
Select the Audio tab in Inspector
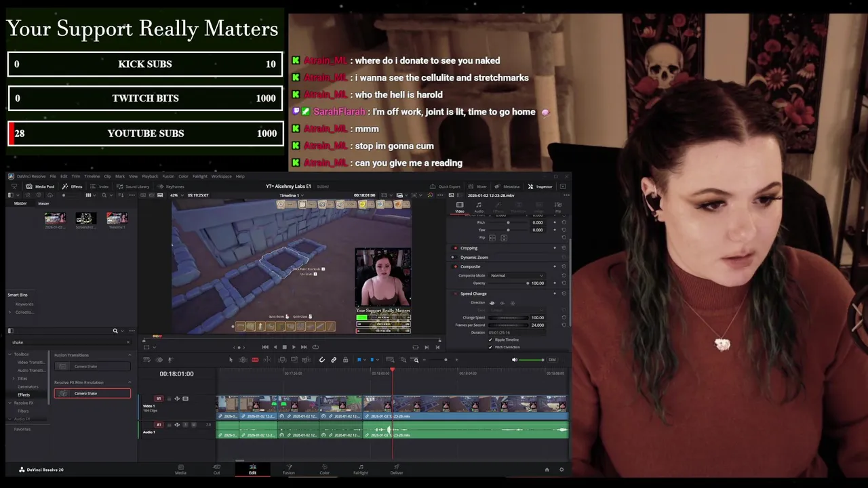coord(479,207)
